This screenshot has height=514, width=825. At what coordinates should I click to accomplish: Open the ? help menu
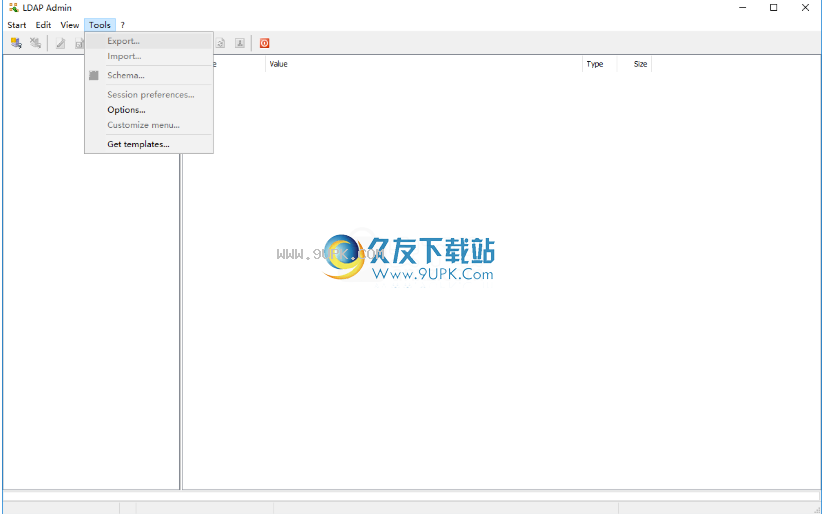point(123,25)
